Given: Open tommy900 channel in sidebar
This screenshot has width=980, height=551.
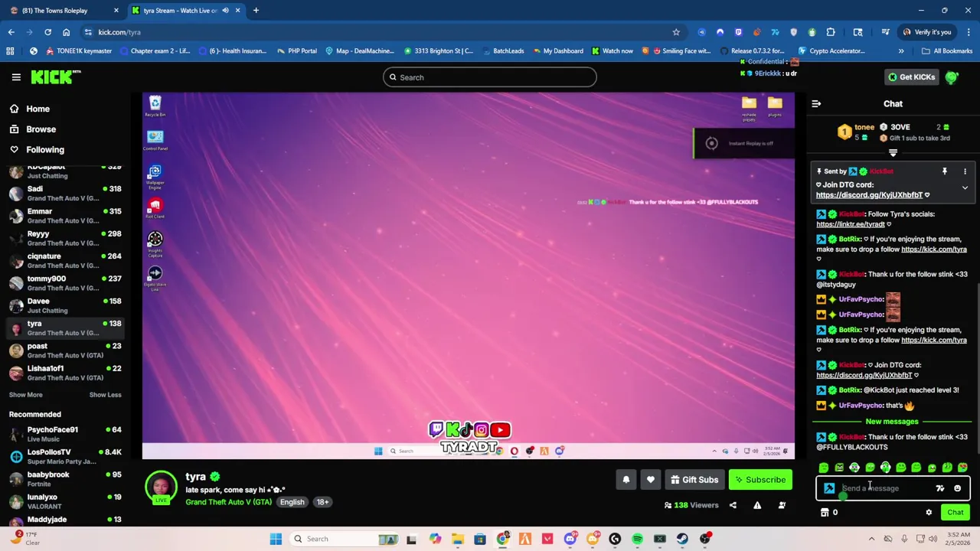Looking at the screenshot, I should pos(66,283).
